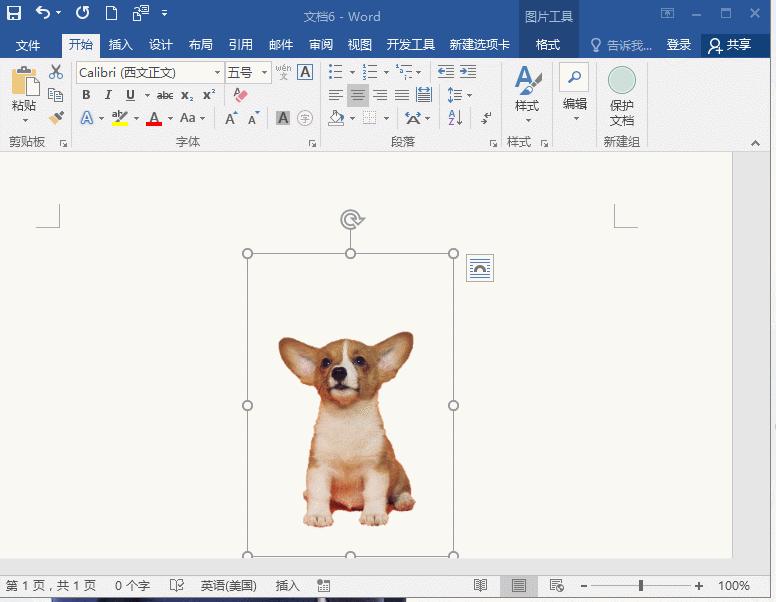Click the Sort A-Z icon
This screenshot has height=602, width=776.
(x=455, y=118)
